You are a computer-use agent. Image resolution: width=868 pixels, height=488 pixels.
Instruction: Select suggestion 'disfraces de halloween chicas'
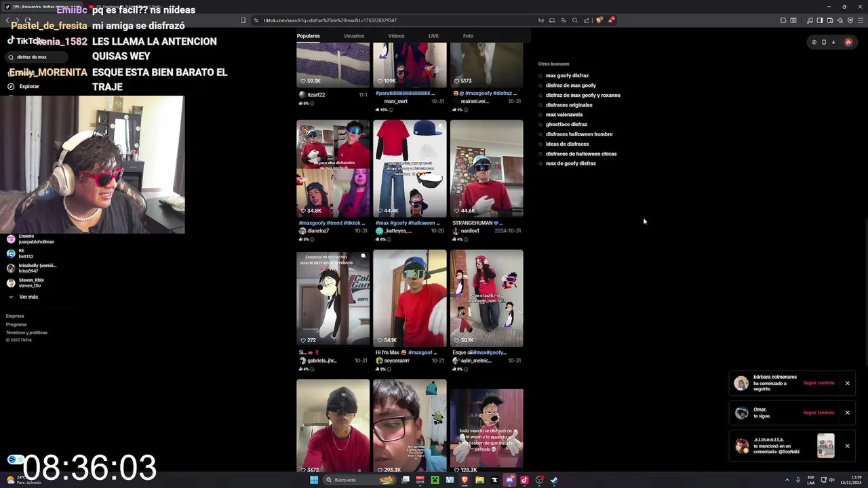581,154
